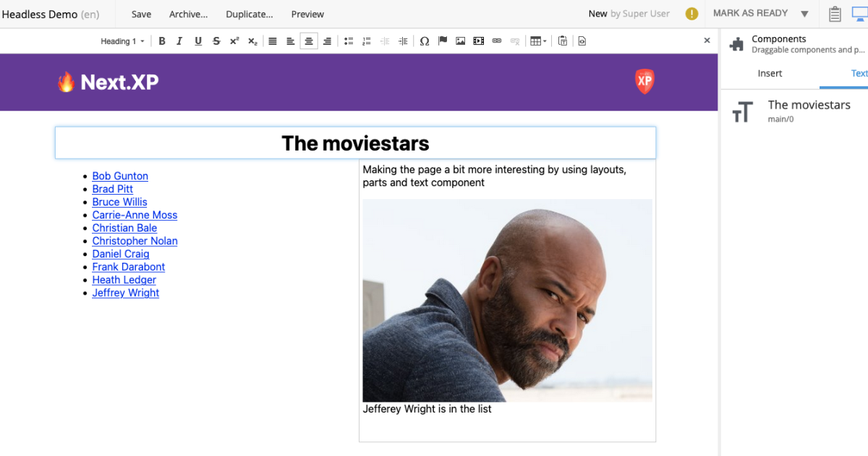
Task: Select the bulleted list icon
Action: pyautogui.click(x=348, y=41)
